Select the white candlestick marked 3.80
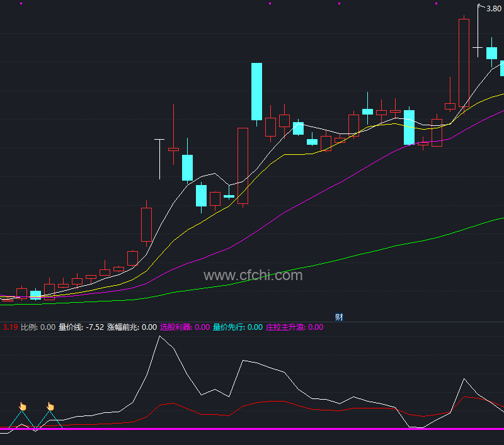This screenshot has width=504, height=445. tap(478, 30)
